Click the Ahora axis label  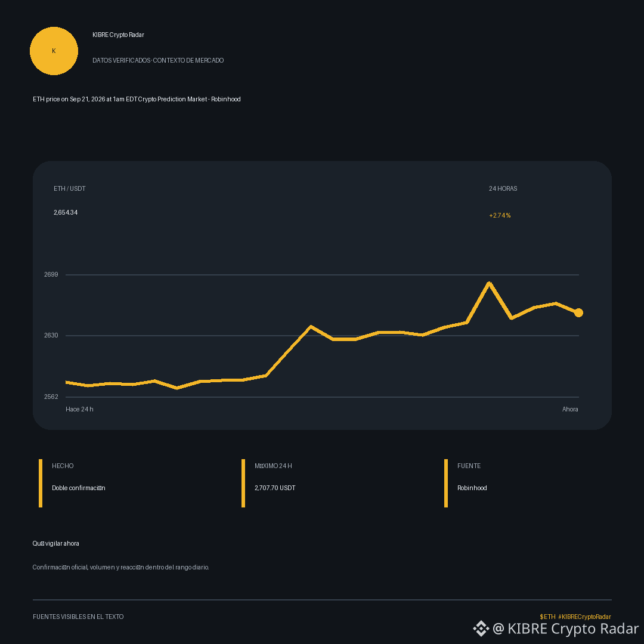coord(570,409)
